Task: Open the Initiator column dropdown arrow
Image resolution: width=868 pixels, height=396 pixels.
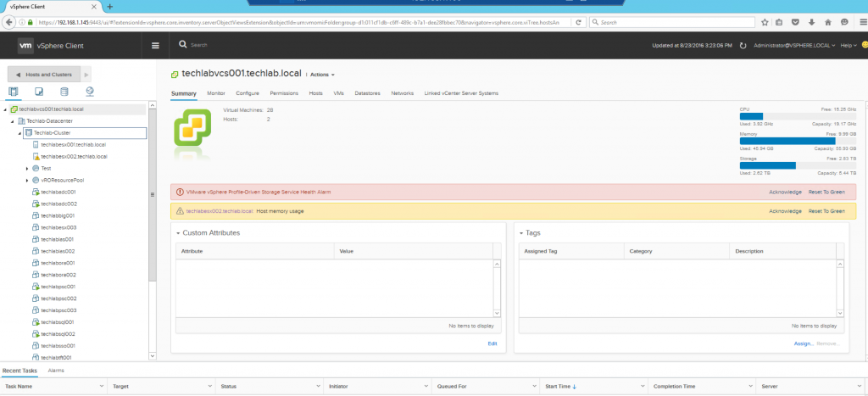Action: point(426,386)
